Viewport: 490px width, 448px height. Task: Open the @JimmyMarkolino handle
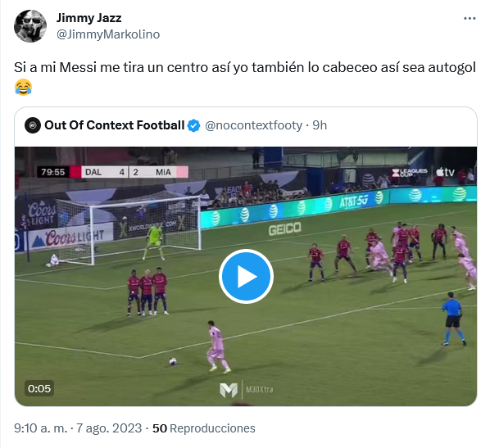tap(108, 34)
